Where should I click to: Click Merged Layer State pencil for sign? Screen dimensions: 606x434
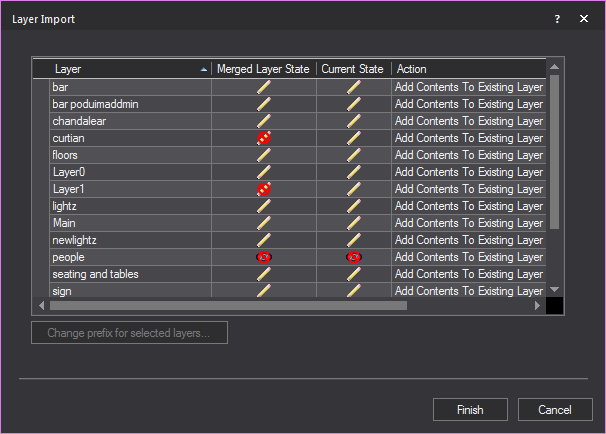point(264,290)
